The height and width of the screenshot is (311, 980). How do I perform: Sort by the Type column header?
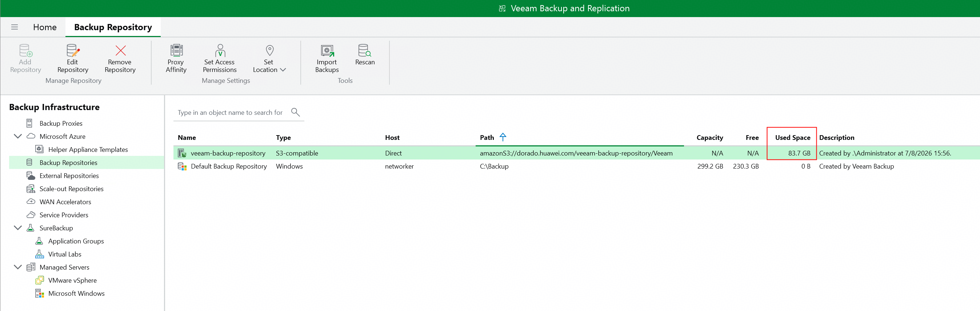coord(283,137)
